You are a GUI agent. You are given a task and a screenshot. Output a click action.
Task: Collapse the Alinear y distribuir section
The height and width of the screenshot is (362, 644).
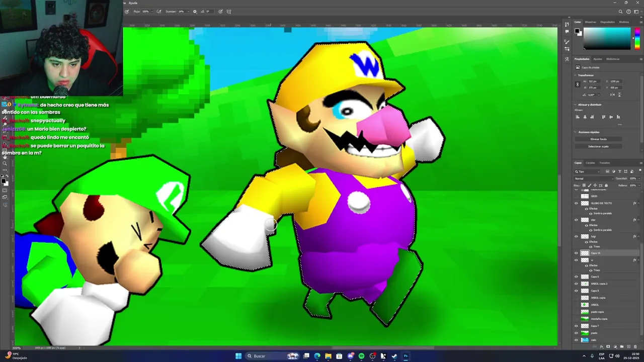point(576,105)
